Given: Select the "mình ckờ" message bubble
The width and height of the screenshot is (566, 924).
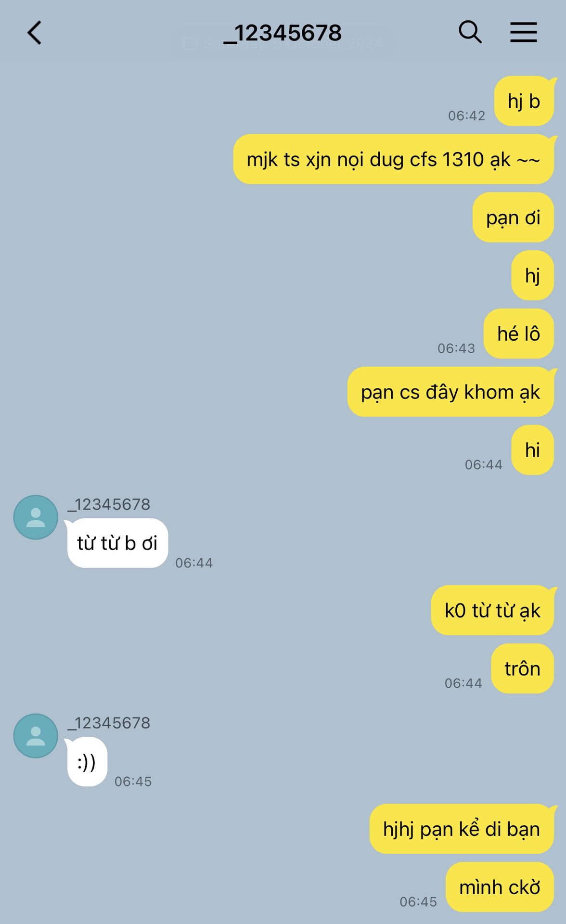Looking at the screenshot, I should click(x=500, y=887).
